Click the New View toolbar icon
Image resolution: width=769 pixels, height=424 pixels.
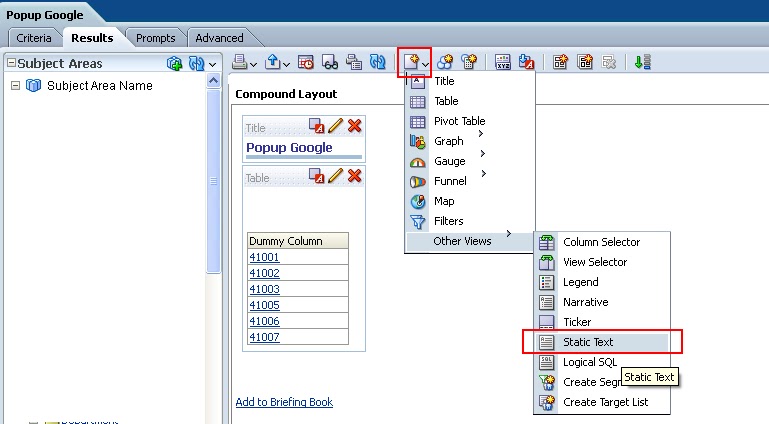pyautogui.click(x=411, y=62)
